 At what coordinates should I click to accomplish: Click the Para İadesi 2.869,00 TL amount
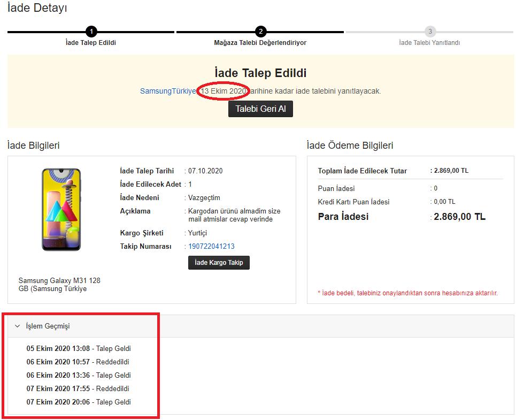pos(459,217)
